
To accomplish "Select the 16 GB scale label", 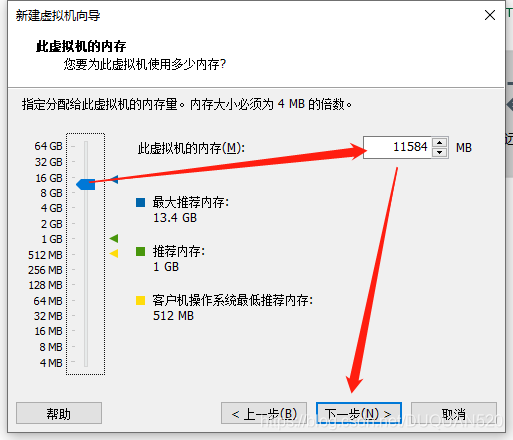I will coord(49,178).
